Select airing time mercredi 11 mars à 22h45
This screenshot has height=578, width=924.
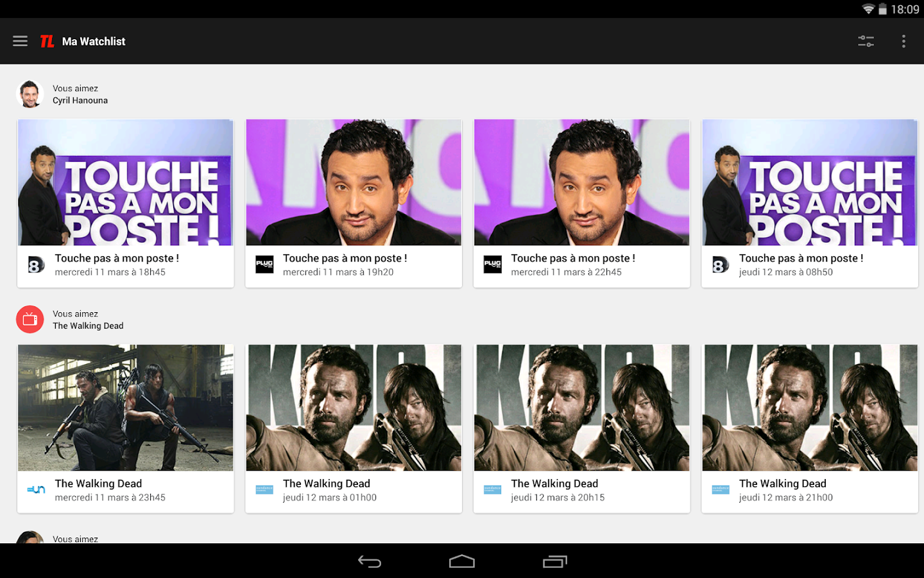(x=567, y=272)
